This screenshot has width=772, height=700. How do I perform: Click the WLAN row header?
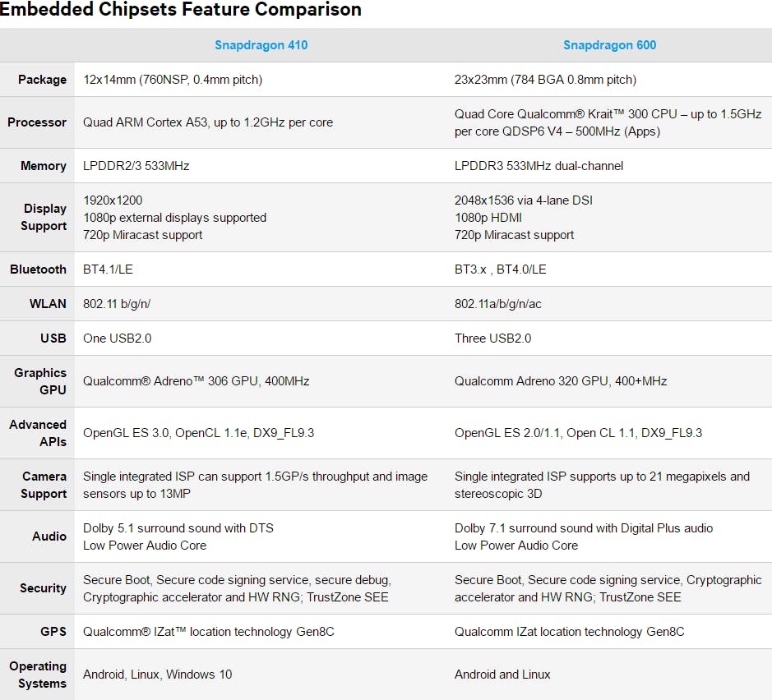click(48, 304)
